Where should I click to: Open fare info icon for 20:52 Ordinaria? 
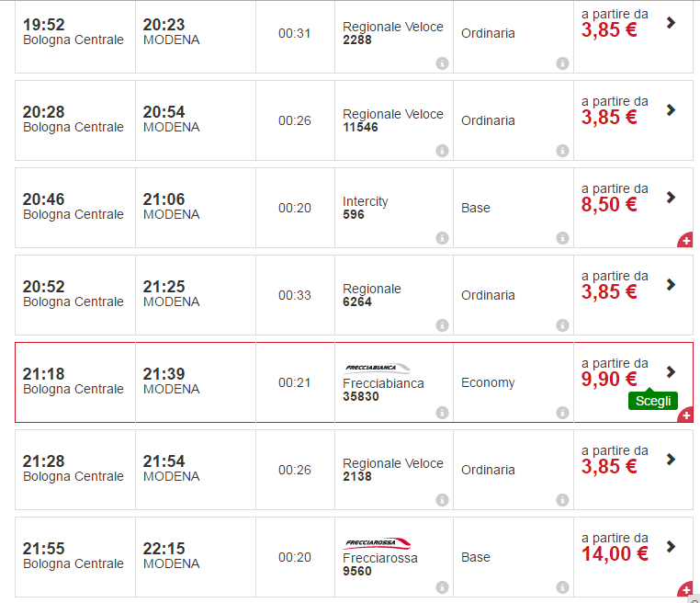pyautogui.click(x=562, y=325)
